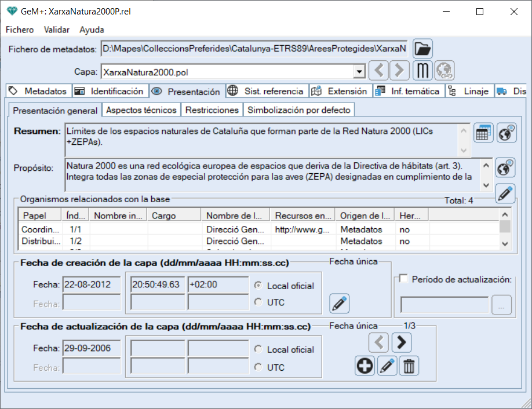
Task: Select UTC radio for creation date
Action: [x=258, y=302]
